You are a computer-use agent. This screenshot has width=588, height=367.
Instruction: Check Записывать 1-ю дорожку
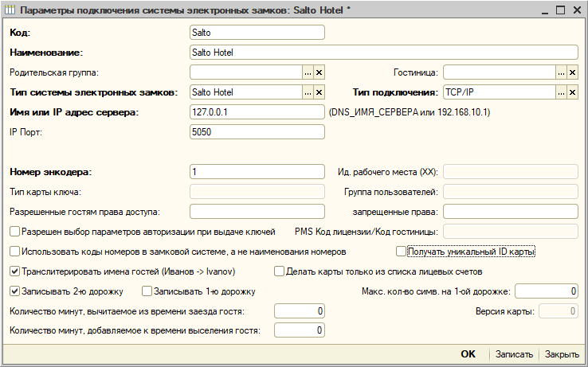pyautogui.click(x=147, y=291)
